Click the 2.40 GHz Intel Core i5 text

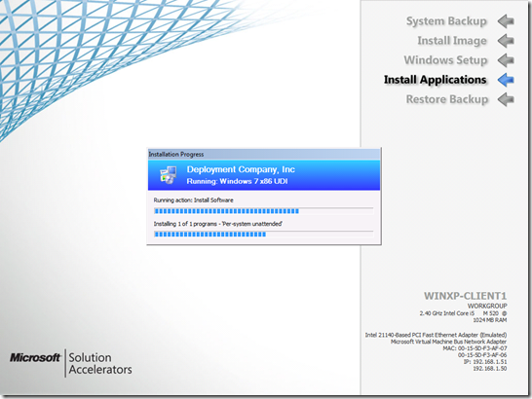(463, 313)
